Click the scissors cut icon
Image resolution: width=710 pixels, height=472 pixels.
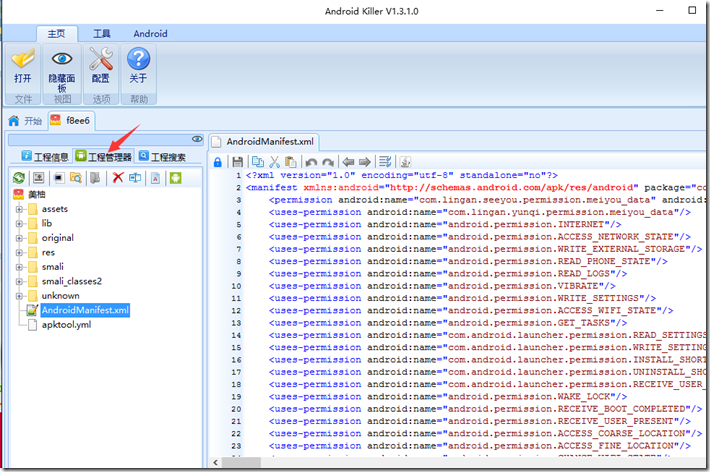coord(275,162)
